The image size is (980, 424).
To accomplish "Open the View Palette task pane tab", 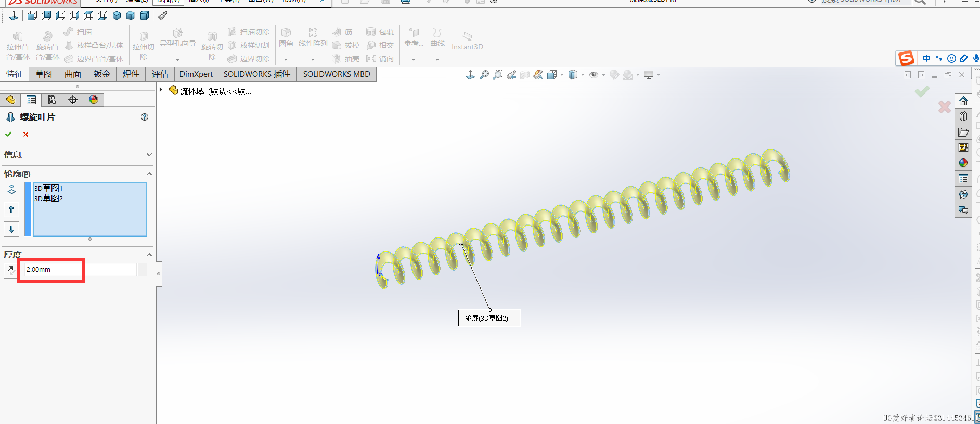I will pos(963,148).
